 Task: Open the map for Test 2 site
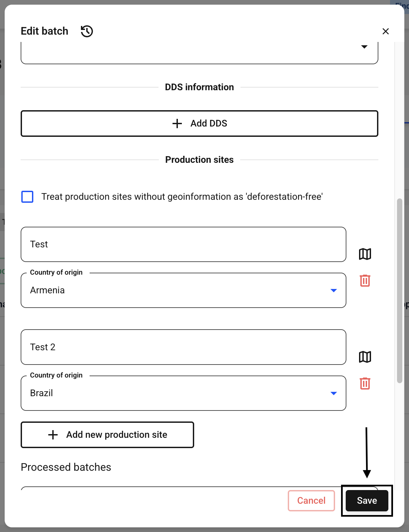pos(365,357)
